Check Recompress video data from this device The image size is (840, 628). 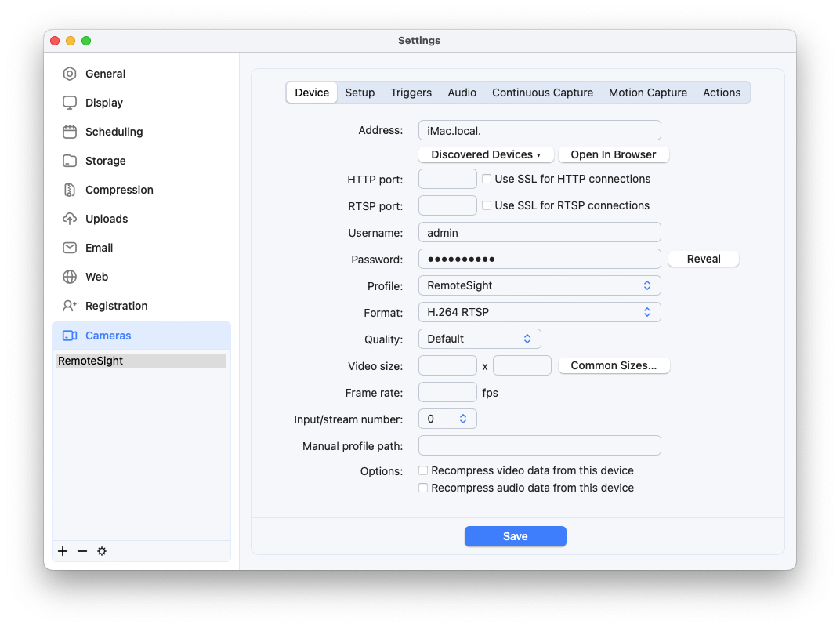click(x=423, y=470)
